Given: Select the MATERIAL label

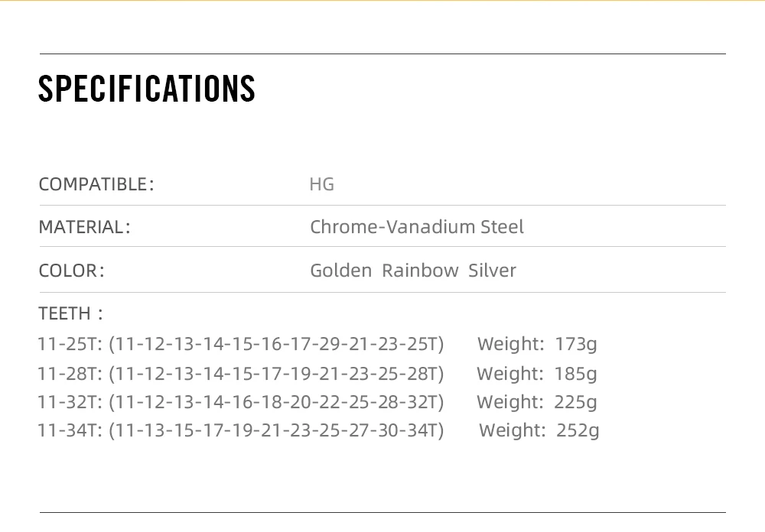Looking at the screenshot, I should [x=84, y=227].
